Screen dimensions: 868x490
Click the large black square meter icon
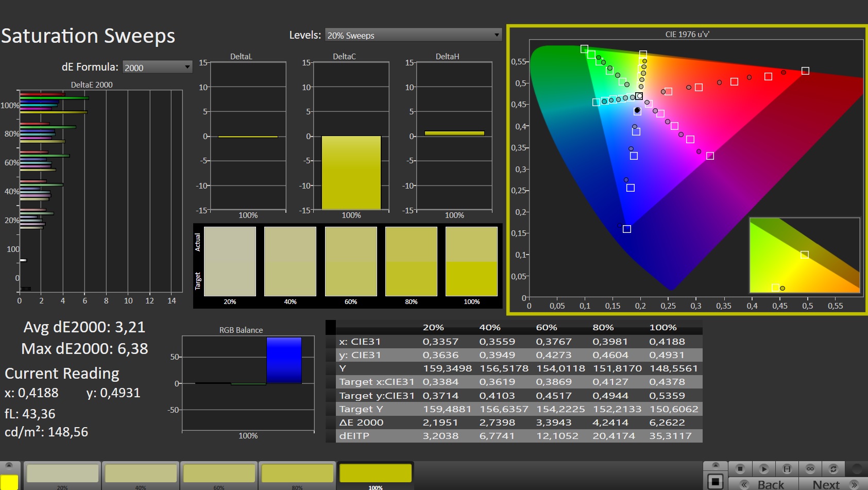[715, 482]
